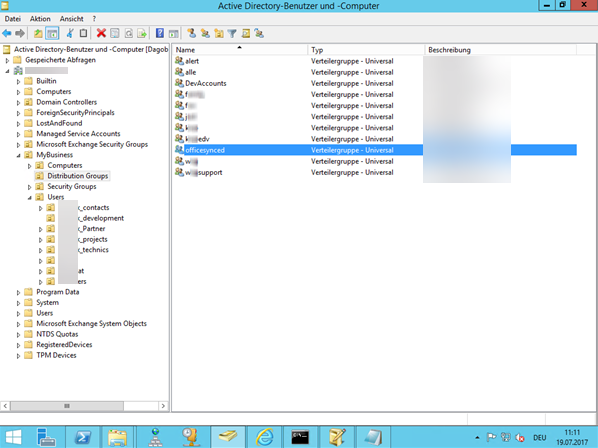Toggle the action pane toolbar icon

pos(174,34)
